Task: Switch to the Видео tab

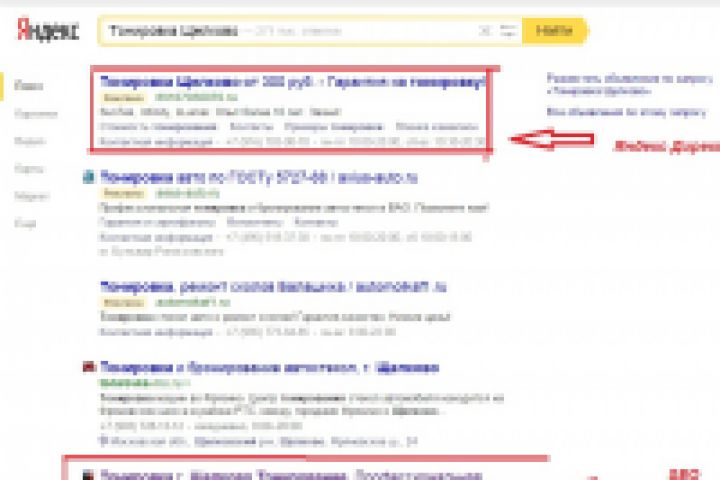Action: click(x=30, y=141)
